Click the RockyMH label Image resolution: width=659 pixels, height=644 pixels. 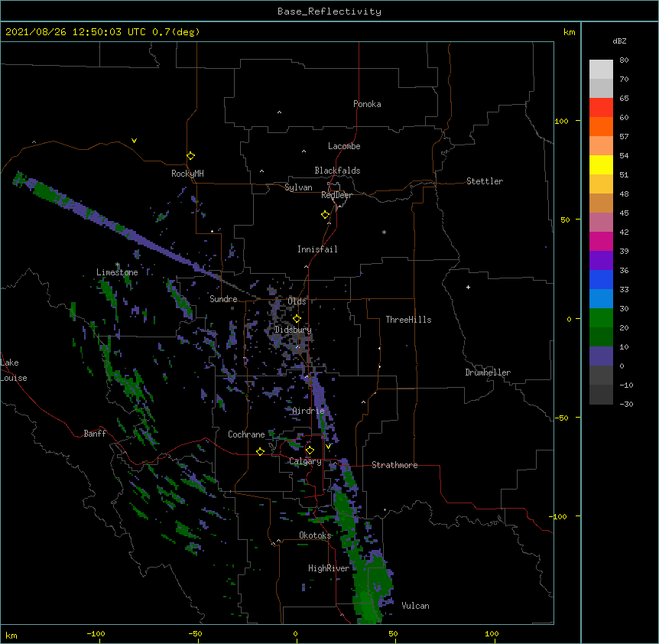coord(187,174)
